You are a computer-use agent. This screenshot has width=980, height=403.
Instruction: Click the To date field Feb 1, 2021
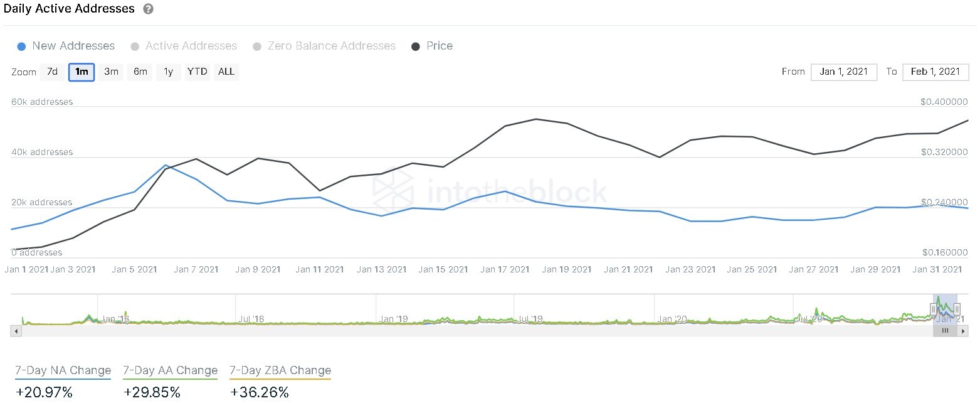tap(935, 72)
